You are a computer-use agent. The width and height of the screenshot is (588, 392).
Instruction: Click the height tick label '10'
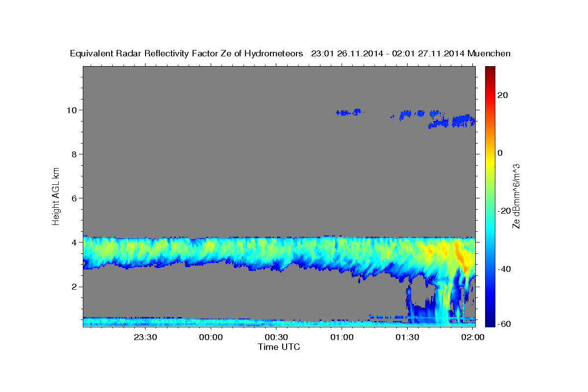(x=73, y=110)
